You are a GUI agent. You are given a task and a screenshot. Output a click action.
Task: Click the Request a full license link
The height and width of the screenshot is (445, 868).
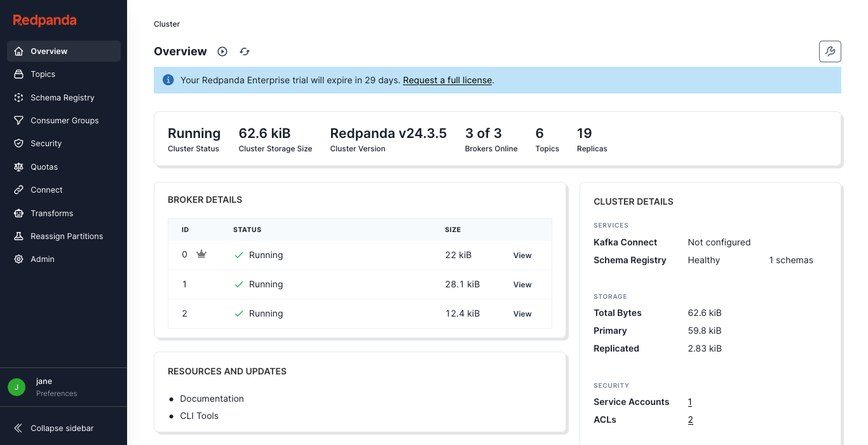(x=447, y=81)
